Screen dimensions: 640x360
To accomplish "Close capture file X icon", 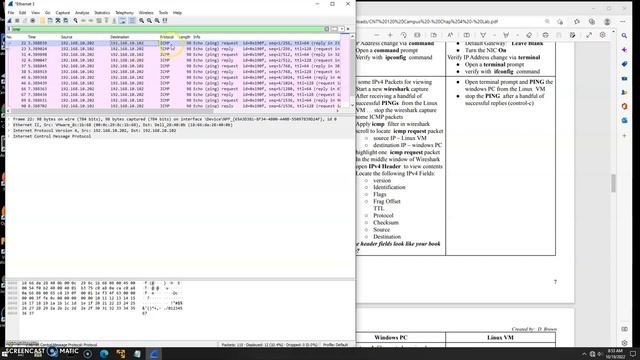I will (x=58, y=20).
